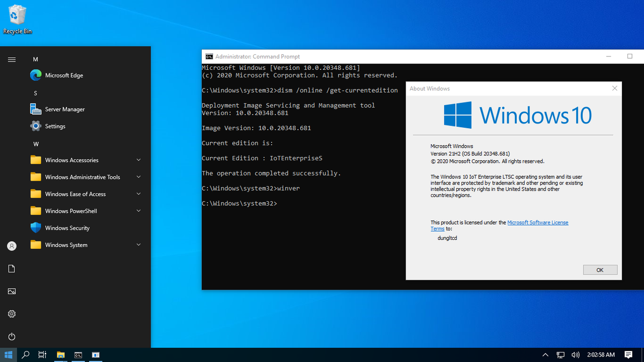Click the Windows Start button

pos(9,355)
